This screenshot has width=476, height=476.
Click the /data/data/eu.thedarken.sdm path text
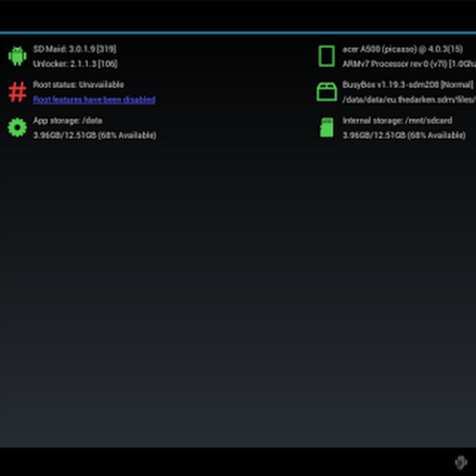409,99
